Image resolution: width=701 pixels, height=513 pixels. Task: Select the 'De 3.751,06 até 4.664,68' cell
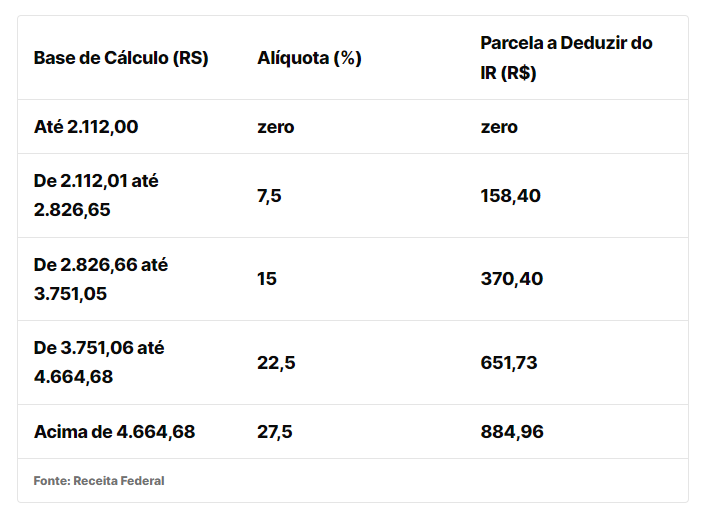tap(98, 363)
